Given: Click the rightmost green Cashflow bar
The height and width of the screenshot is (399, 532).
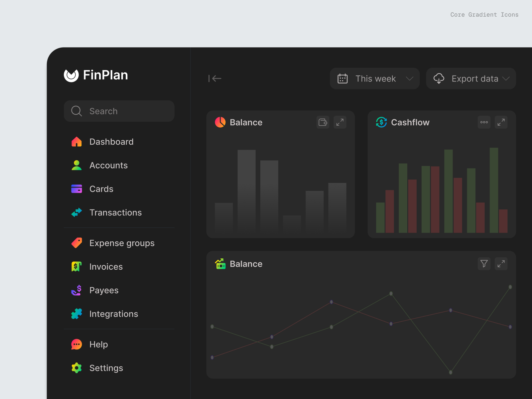Looking at the screenshot, I should click(494, 190).
